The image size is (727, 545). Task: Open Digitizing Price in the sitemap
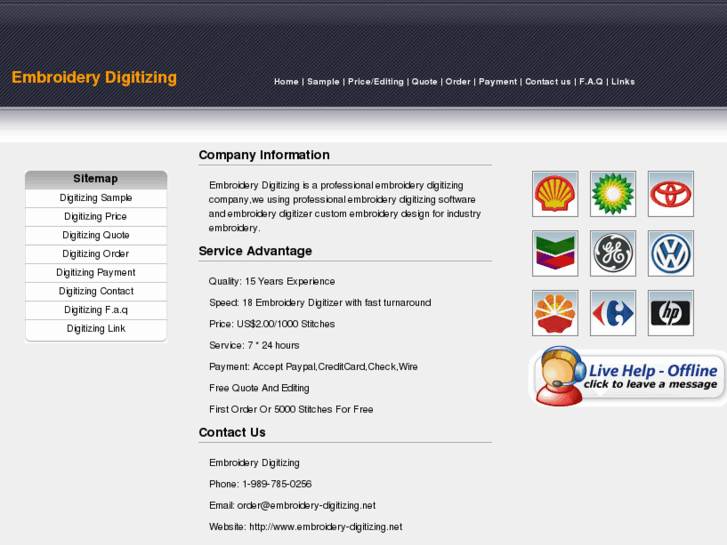tap(96, 217)
